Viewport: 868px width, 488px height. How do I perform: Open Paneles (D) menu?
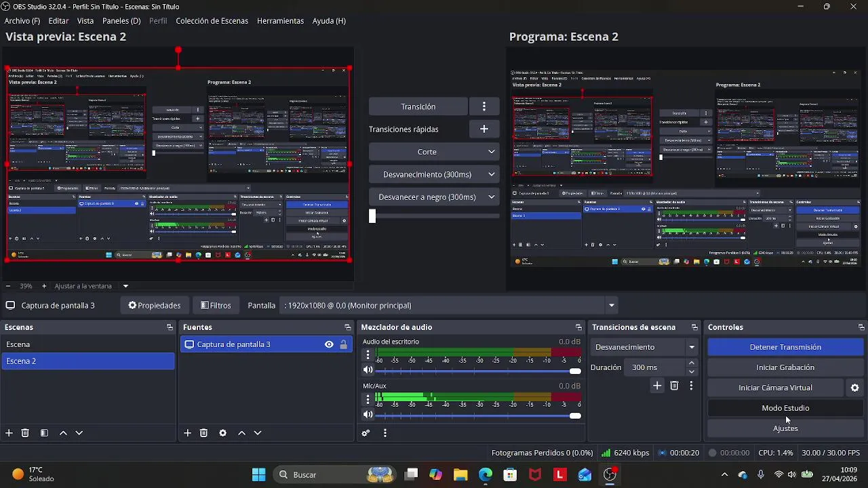121,21
